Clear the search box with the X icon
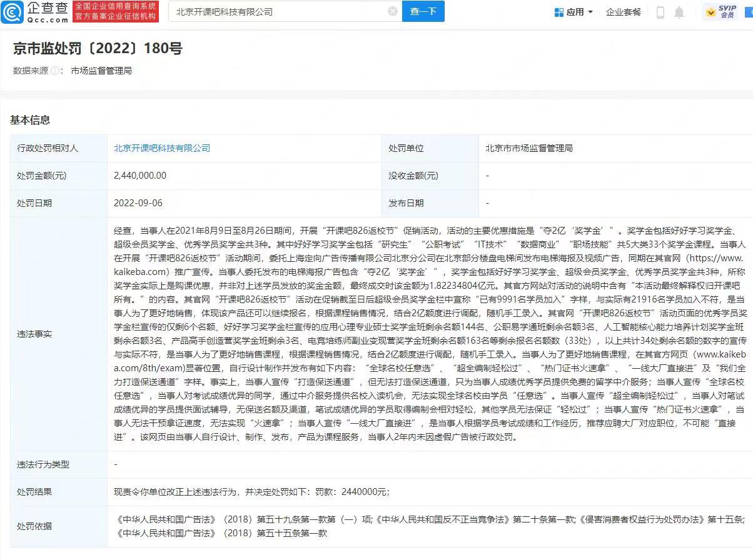This screenshot has width=753, height=560. coord(393,11)
